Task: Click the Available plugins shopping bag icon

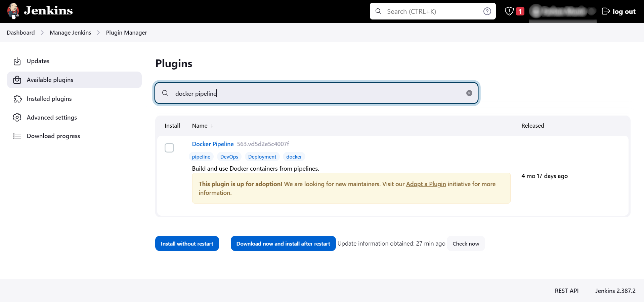Action: point(17,80)
